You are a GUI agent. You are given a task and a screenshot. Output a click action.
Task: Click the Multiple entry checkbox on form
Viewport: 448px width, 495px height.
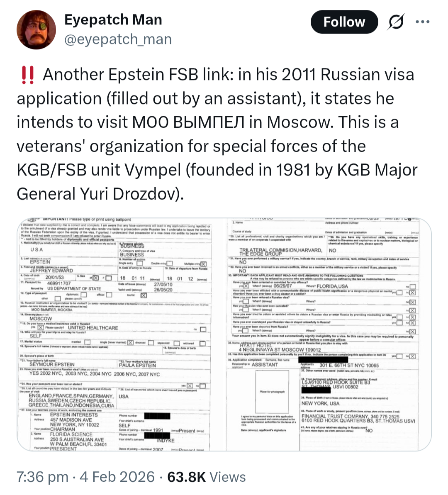click(x=203, y=264)
